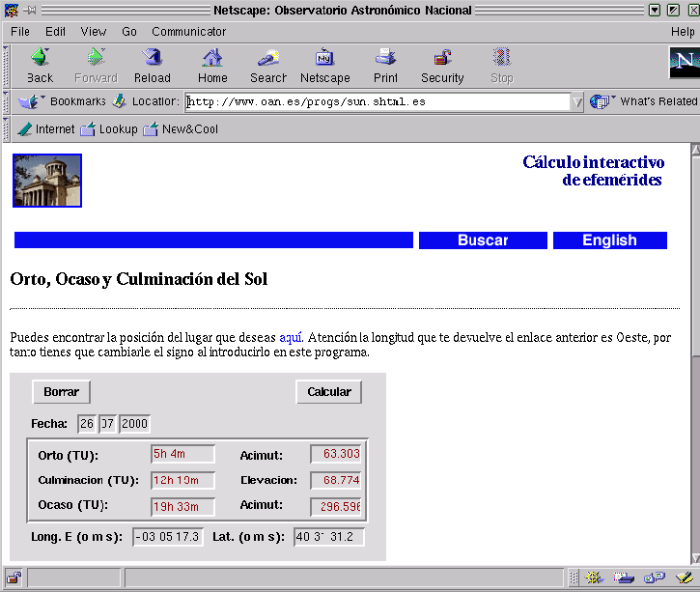700x592 pixels.
Task: Open the What's Related dropdown
Action: [643, 101]
